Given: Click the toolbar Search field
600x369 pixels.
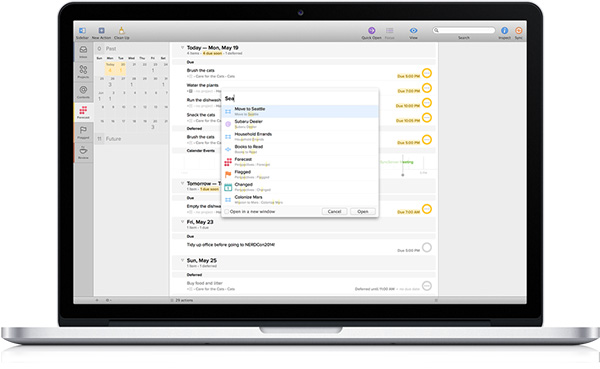Looking at the screenshot, I should tap(464, 30).
